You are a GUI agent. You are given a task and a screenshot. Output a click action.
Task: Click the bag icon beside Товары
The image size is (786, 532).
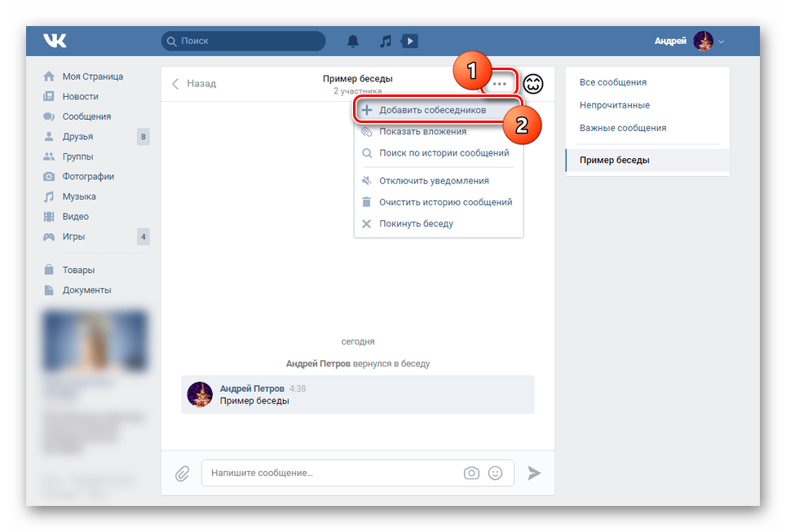pyautogui.click(x=49, y=270)
